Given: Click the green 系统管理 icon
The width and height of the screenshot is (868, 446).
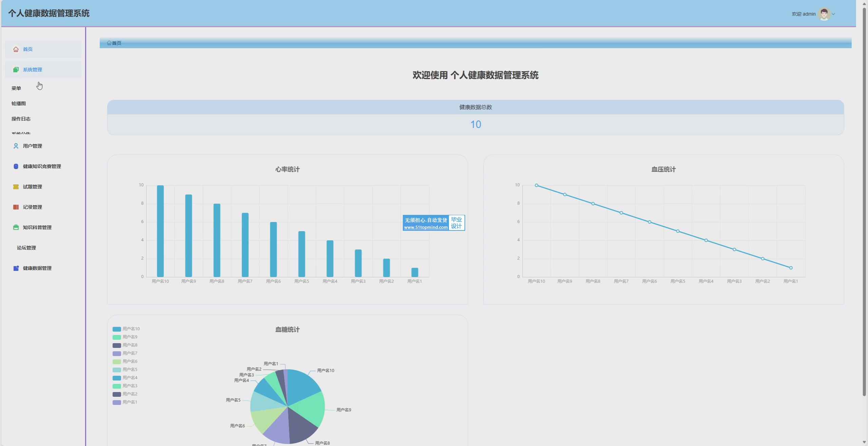Looking at the screenshot, I should pyautogui.click(x=16, y=70).
